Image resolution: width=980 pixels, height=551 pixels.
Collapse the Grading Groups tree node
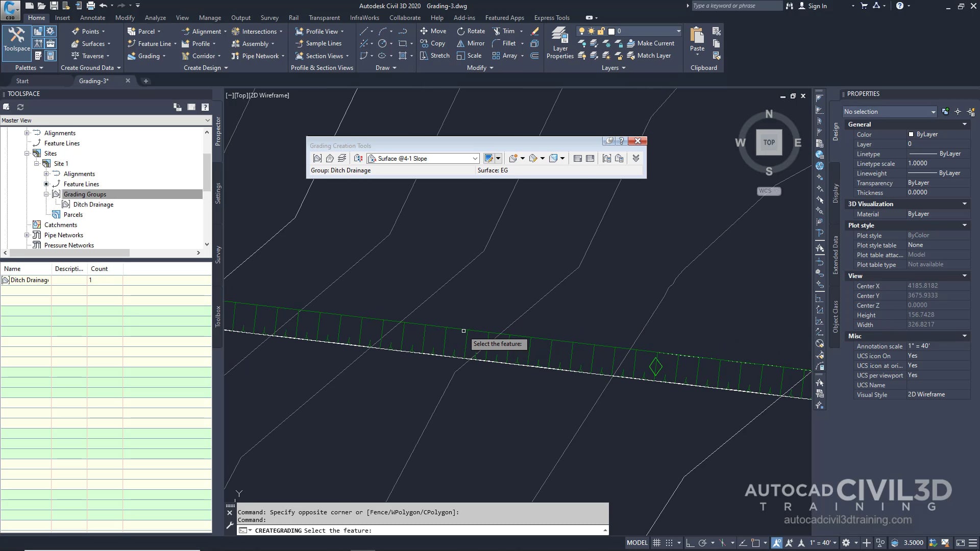click(46, 194)
